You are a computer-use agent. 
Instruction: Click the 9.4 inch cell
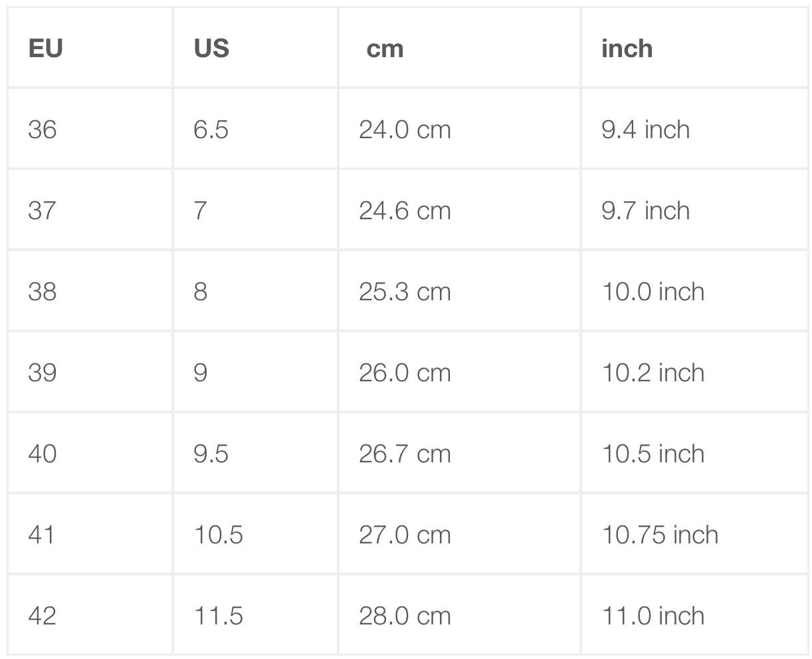645,130
